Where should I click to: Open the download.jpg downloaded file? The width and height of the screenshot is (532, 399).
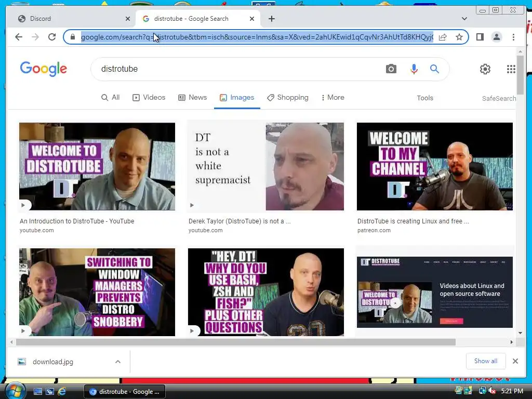click(52, 362)
